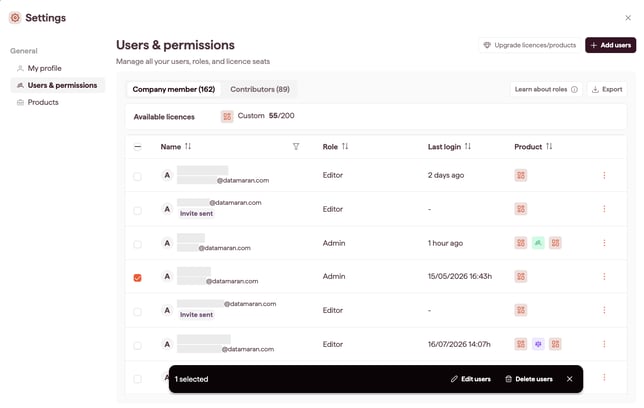Open the Settings gear logo icon
The width and height of the screenshot is (644, 408).
(15, 18)
